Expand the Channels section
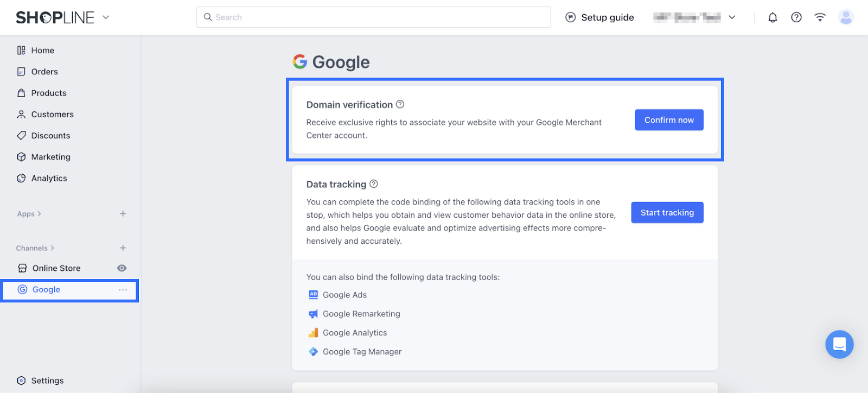The image size is (868, 393). pyautogui.click(x=35, y=248)
